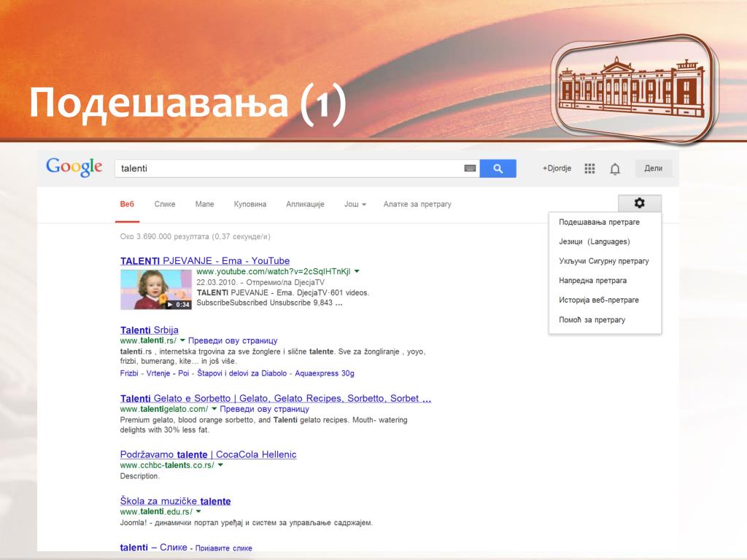The image size is (747, 560).
Task: Open Алатке за претрагу search tools
Action: 417,204
